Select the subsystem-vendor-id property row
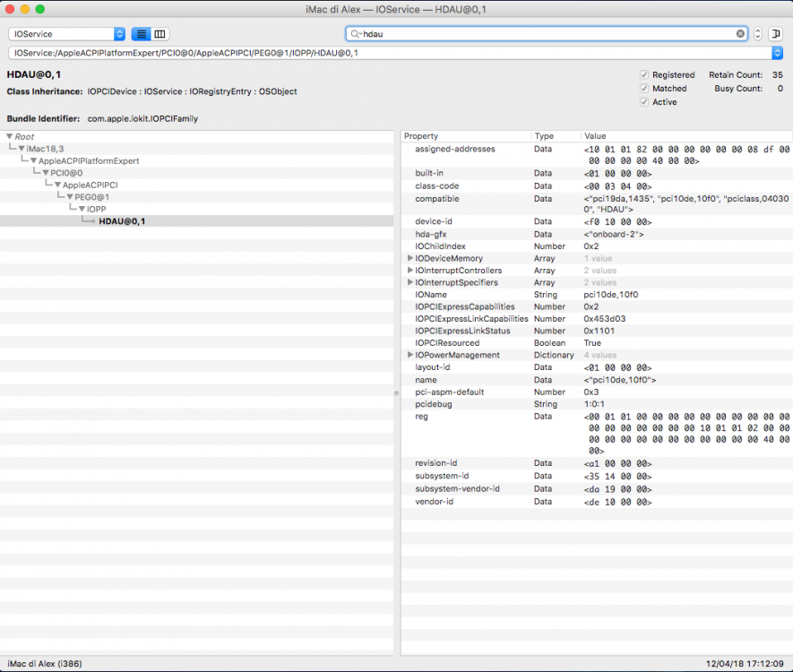 [x=597, y=489]
